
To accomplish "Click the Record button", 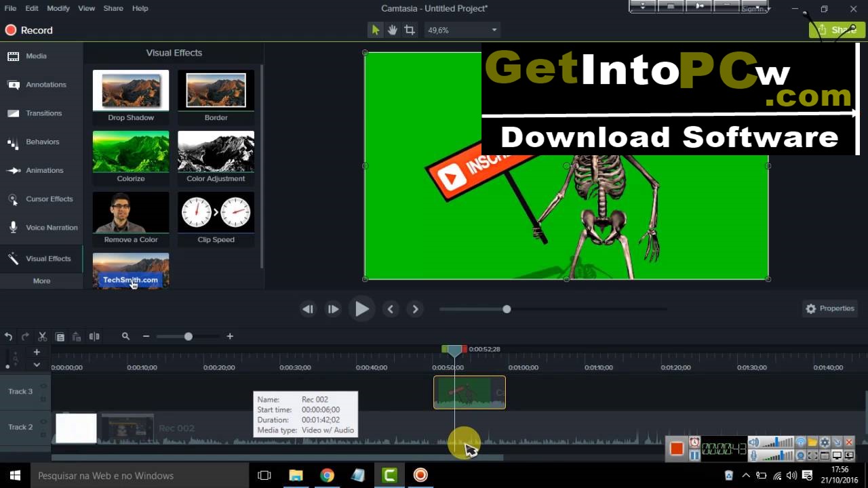I will click(x=28, y=30).
